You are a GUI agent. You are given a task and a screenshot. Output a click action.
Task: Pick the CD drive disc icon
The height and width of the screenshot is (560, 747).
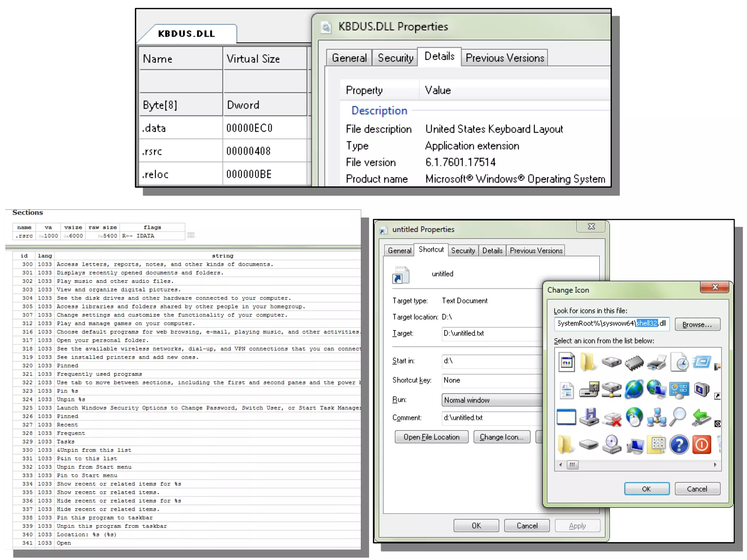(x=612, y=445)
